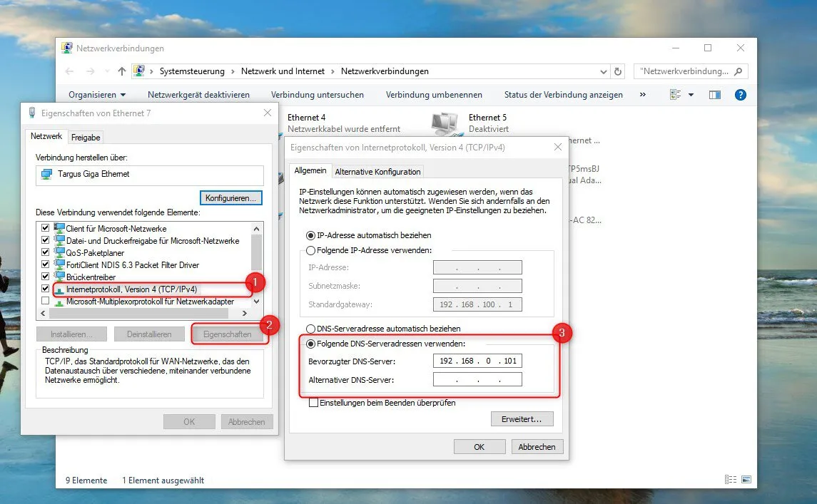Uncheck the QoS-Paketplaner checkbox
The image size is (817, 504).
coord(46,252)
